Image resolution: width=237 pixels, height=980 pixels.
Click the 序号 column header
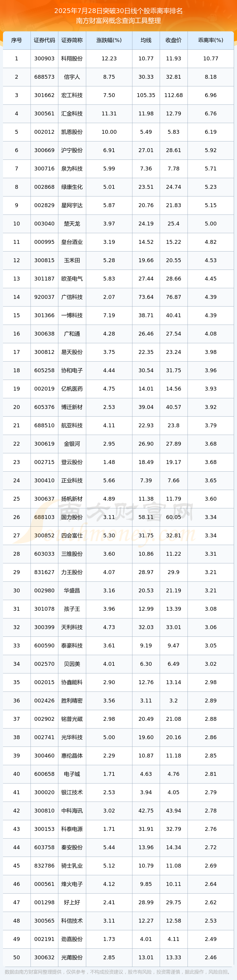(x=16, y=40)
